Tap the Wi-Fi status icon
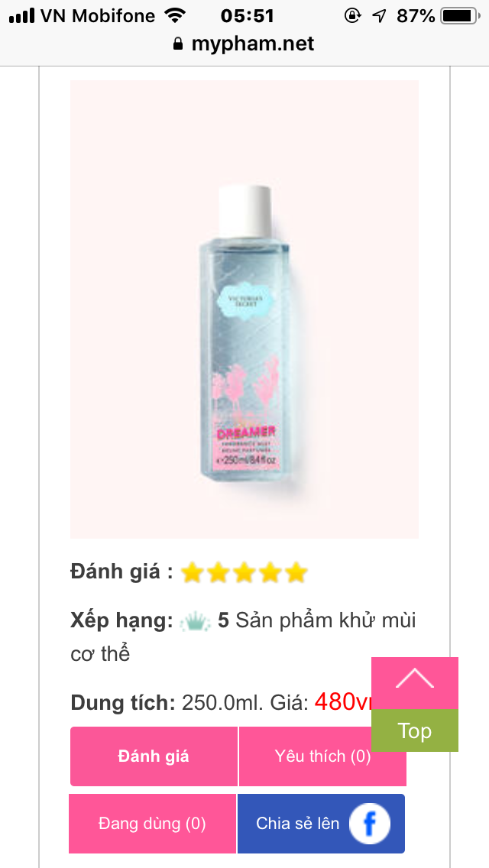Screen dimensions: 489x868 coord(175,16)
